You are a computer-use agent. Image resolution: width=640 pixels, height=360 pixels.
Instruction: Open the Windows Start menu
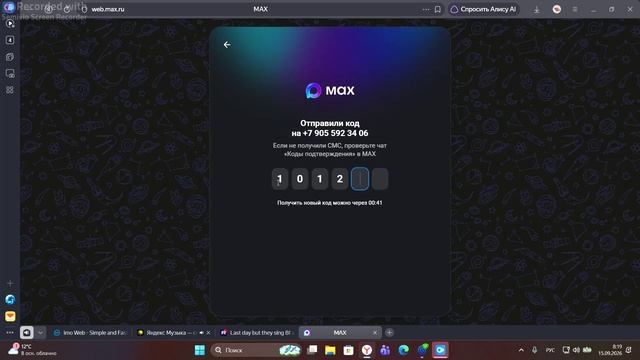200,350
